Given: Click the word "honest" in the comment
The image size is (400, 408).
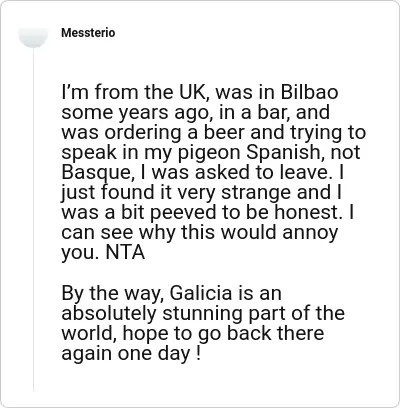Looking at the screenshot, I should (307, 213).
